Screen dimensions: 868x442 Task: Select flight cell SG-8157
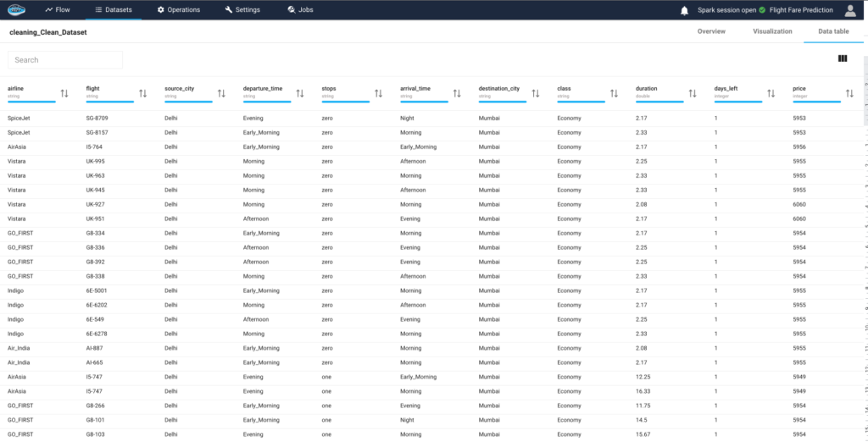(97, 133)
